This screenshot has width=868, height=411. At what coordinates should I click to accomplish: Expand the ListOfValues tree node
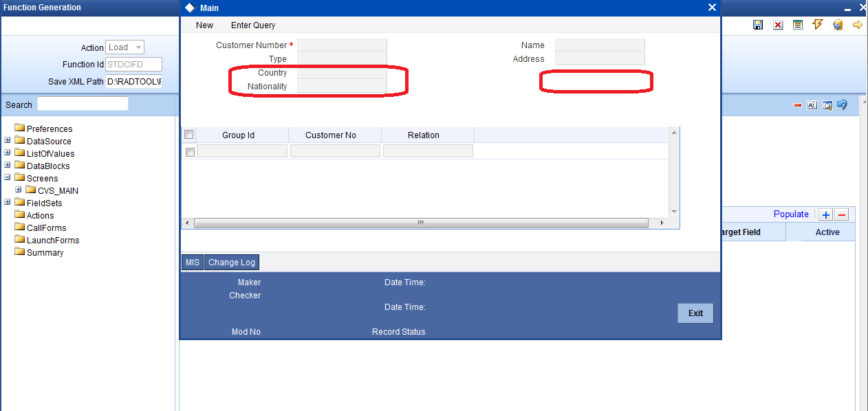tap(8, 153)
